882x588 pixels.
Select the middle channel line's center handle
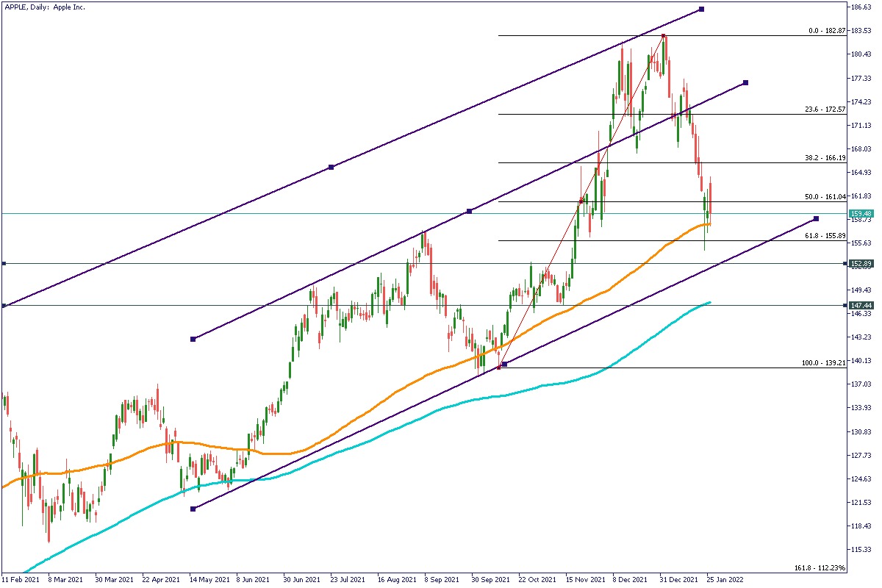(470, 212)
